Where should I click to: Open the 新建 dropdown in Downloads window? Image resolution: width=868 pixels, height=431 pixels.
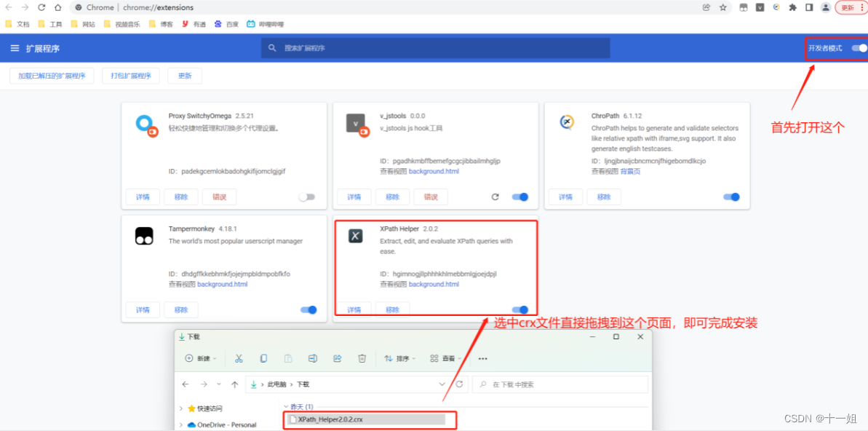pyautogui.click(x=201, y=358)
